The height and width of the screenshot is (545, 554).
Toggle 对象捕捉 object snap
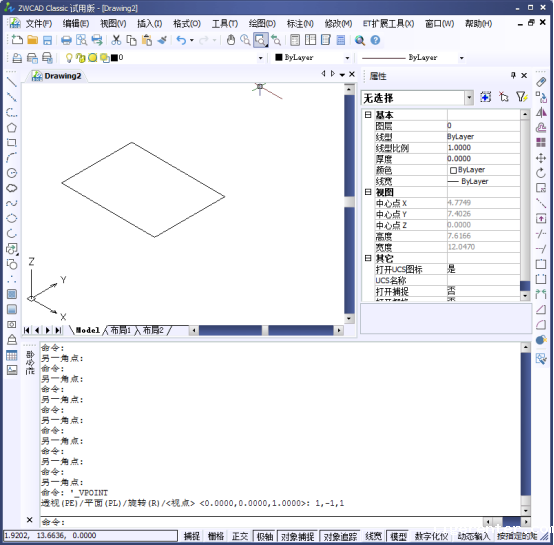[x=297, y=536]
